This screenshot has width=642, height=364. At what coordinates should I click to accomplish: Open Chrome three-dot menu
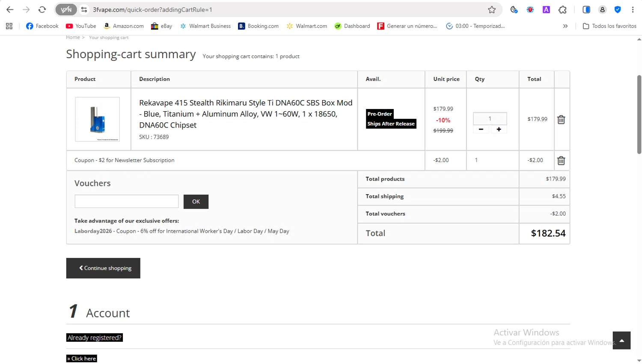(633, 9)
